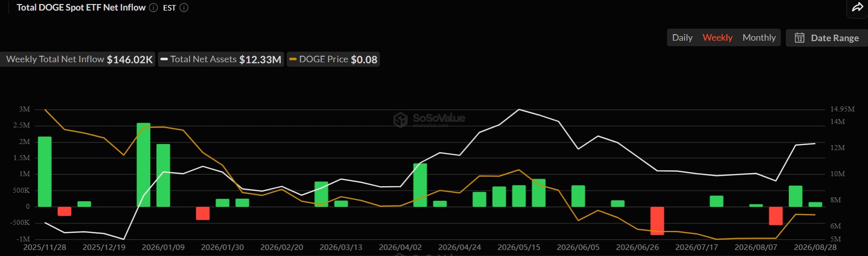This screenshot has width=868, height=256.
Task: Switch to the Monthly view tab
Action: tap(759, 38)
